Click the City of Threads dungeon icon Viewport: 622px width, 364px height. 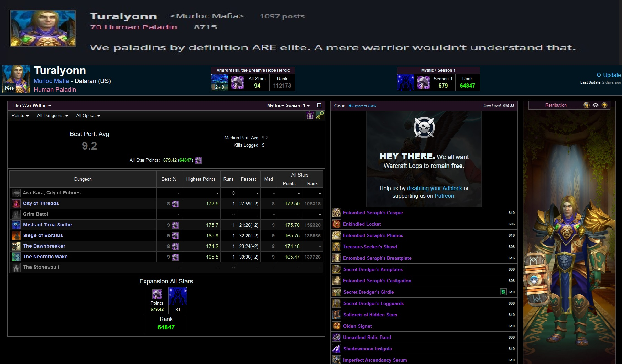coord(16,204)
